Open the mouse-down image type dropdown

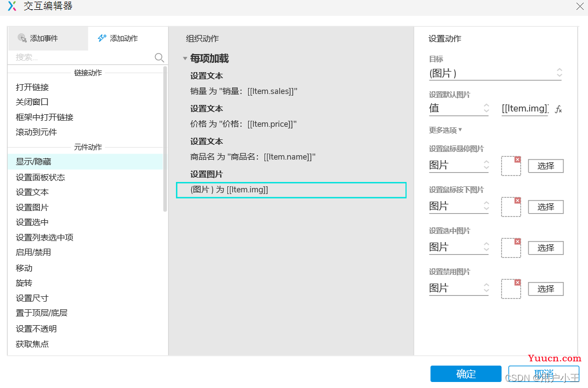click(x=459, y=206)
